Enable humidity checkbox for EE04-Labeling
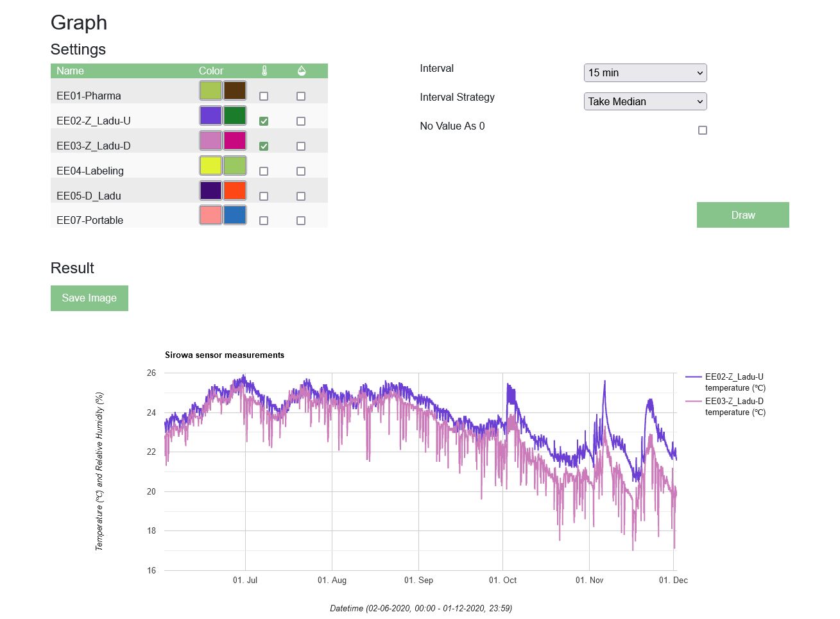Screen dimensions: 840x619 tap(301, 171)
